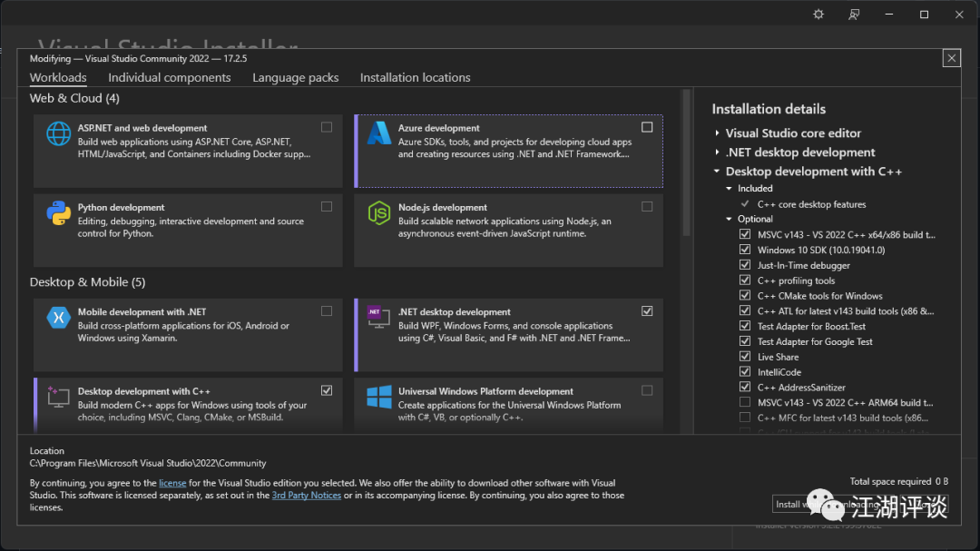Uncheck Desktop development with C++ workload
This screenshot has width=980, height=551.
pos(327,390)
